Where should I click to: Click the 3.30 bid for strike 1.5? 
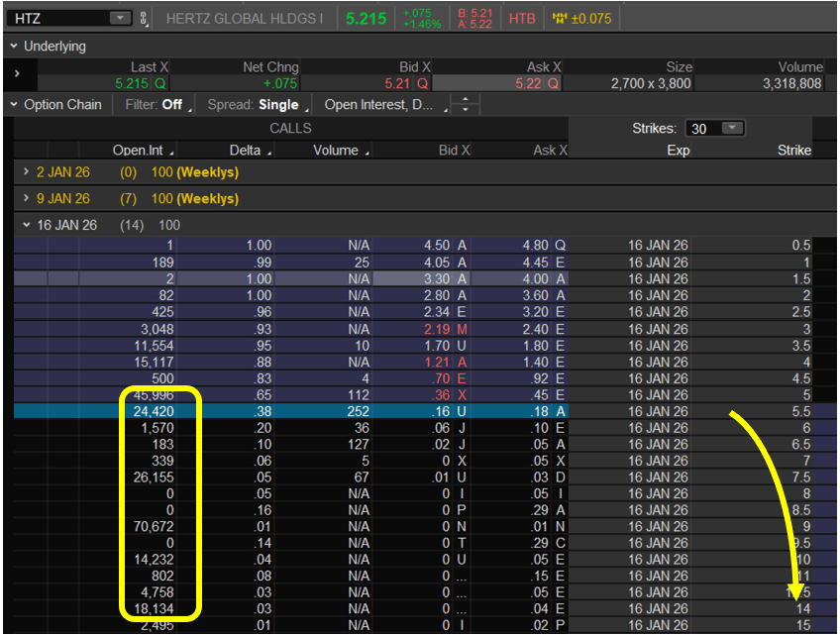(437, 278)
